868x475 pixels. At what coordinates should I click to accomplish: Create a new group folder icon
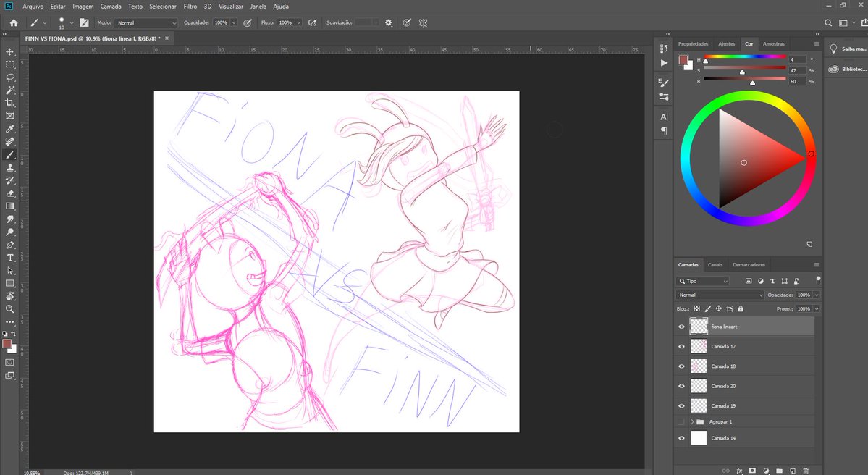[x=780, y=471]
